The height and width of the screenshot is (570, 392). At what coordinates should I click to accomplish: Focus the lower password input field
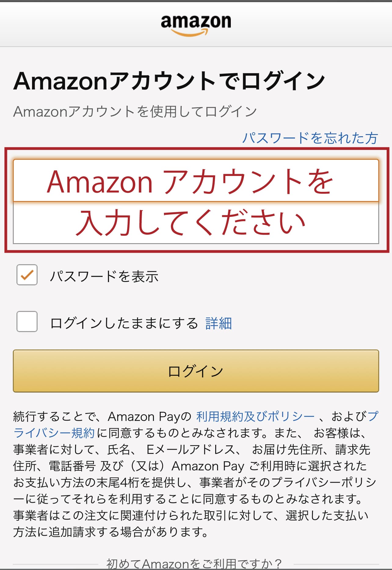point(196,223)
